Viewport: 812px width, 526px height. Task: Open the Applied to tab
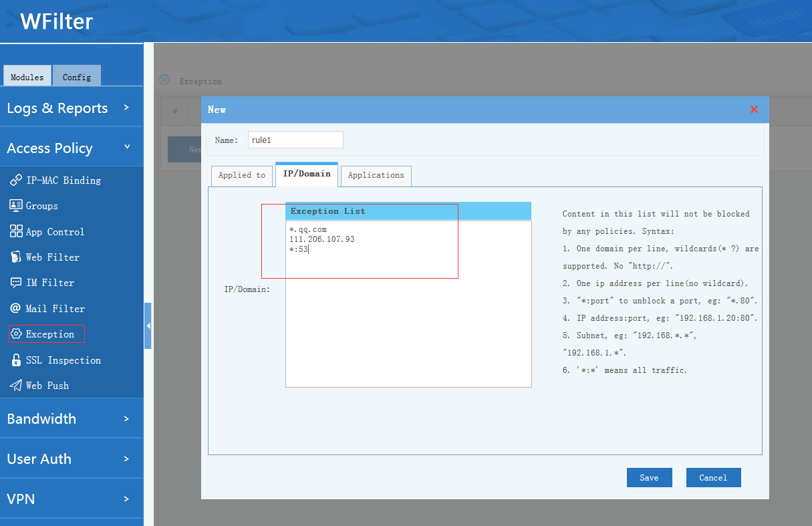click(242, 175)
